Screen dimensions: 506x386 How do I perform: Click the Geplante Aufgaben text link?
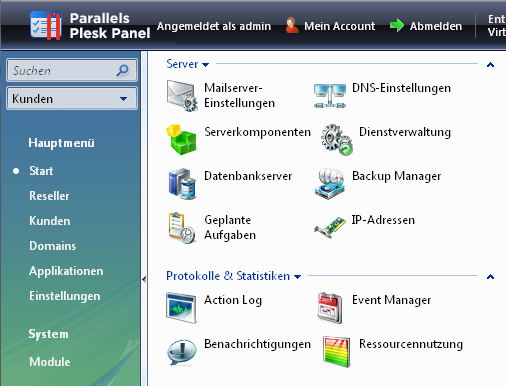pyautogui.click(x=230, y=228)
